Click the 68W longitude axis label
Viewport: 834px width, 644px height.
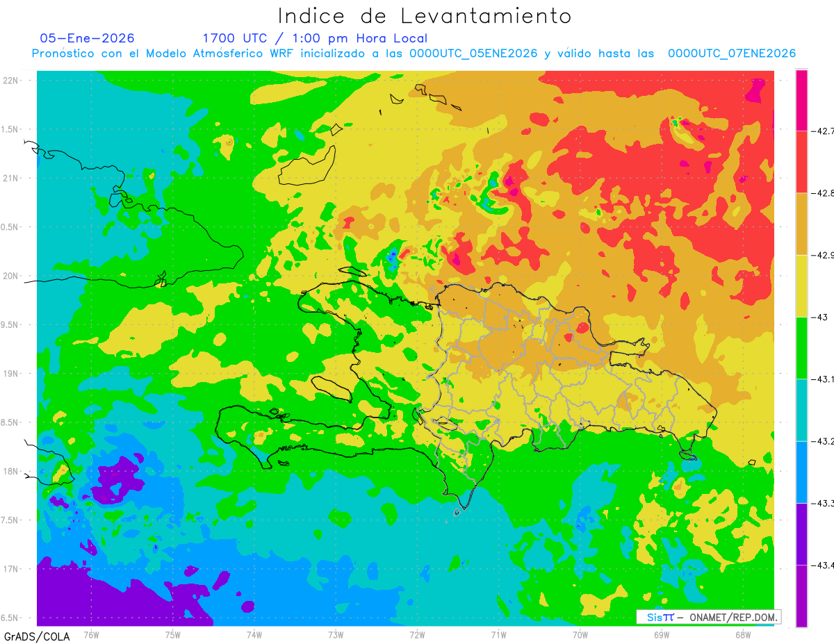click(x=743, y=635)
